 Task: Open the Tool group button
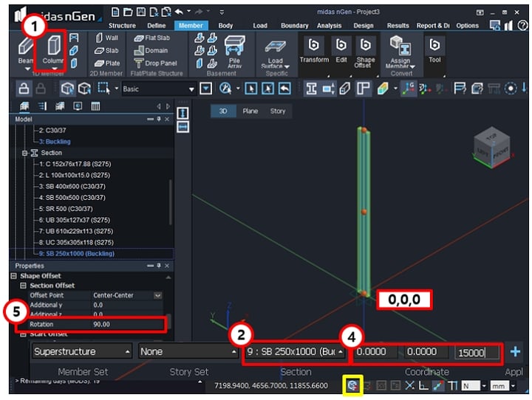pyautogui.click(x=434, y=50)
